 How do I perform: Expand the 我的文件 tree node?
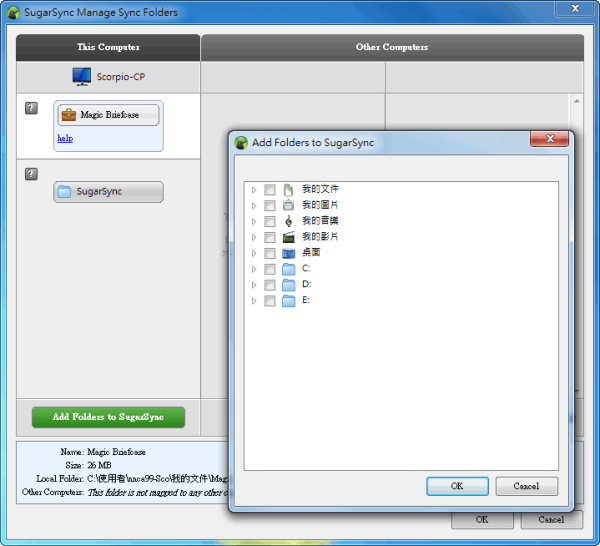click(x=254, y=189)
